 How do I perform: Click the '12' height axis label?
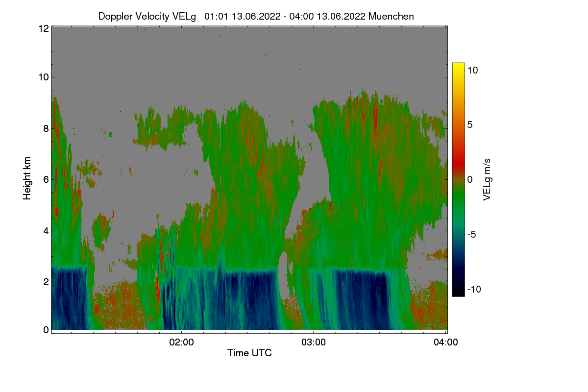click(43, 29)
